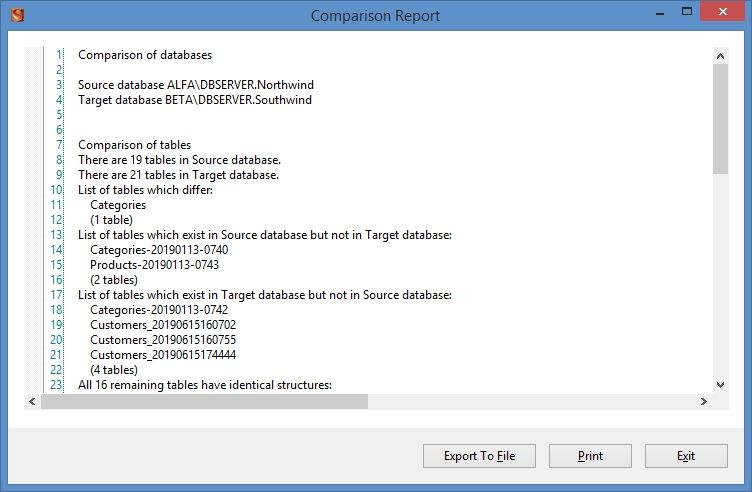Exit the Comparison Report dialog
752x492 pixels.
pyautogui.click(x=686, y=456)
